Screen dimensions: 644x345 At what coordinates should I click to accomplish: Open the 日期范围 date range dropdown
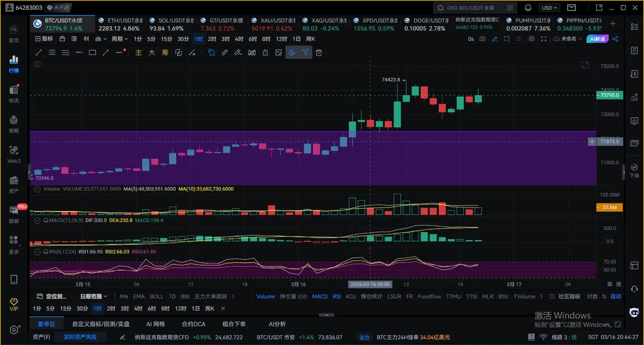(93, 296)
